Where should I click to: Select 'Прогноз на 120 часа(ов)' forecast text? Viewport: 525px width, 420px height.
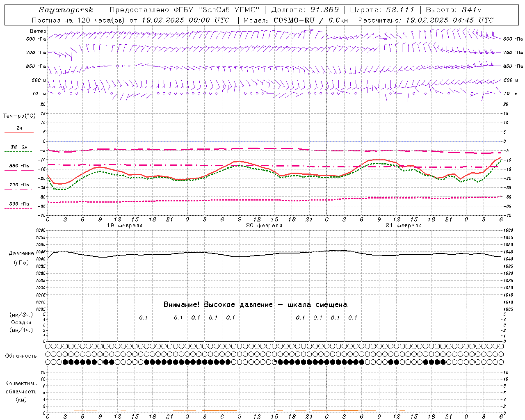click(x=79, y=20)
